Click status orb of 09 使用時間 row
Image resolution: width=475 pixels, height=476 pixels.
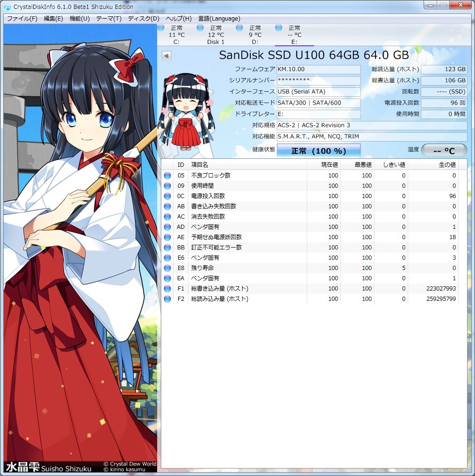pos(167,186)
